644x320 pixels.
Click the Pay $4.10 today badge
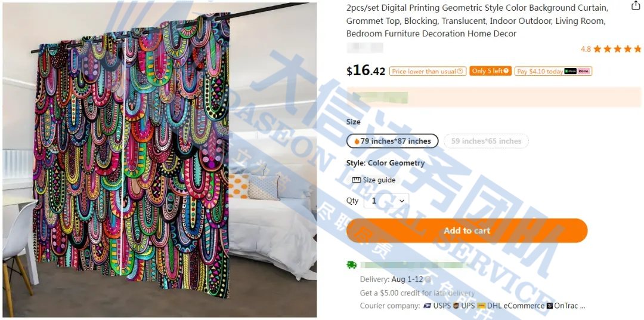pyautogui.click(x=553, y=71)
